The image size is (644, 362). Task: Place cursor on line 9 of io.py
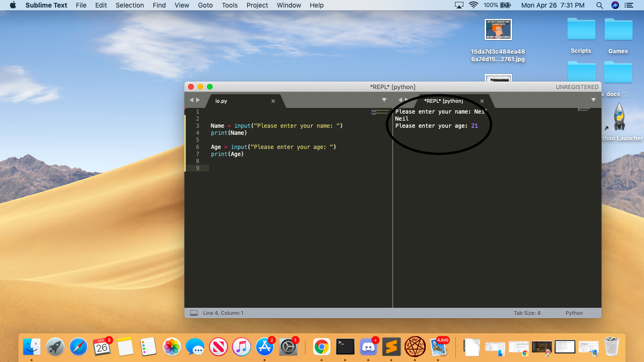283,168
